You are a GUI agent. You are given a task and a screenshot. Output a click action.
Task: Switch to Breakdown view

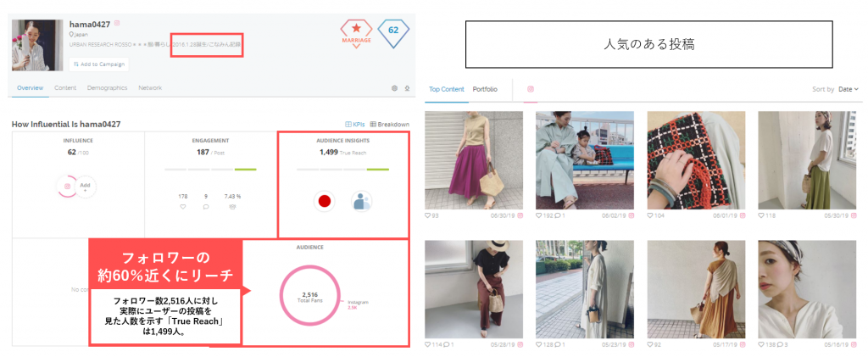pyautogui.click(x=389, y=125)
